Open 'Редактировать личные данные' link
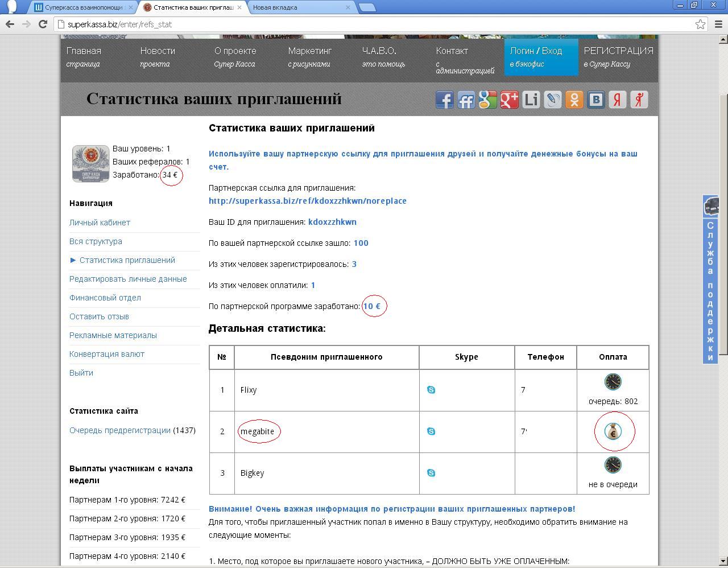728x568 pixels. (x=128, y=279)
